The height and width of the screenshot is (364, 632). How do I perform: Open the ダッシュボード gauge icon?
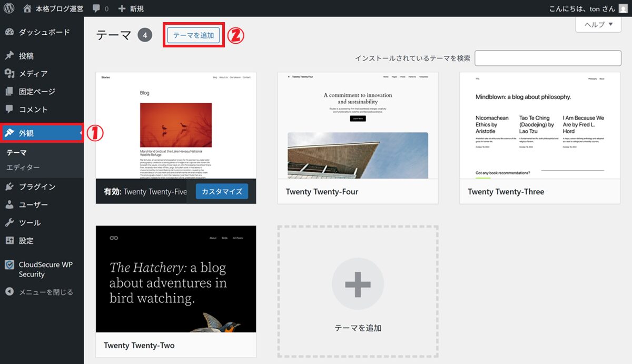click(9, 32)
